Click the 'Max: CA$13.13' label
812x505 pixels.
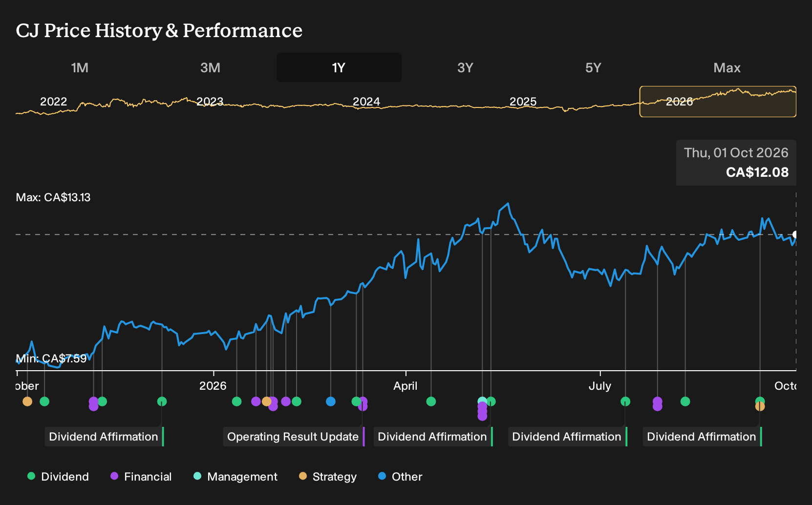tap(53, 197)
